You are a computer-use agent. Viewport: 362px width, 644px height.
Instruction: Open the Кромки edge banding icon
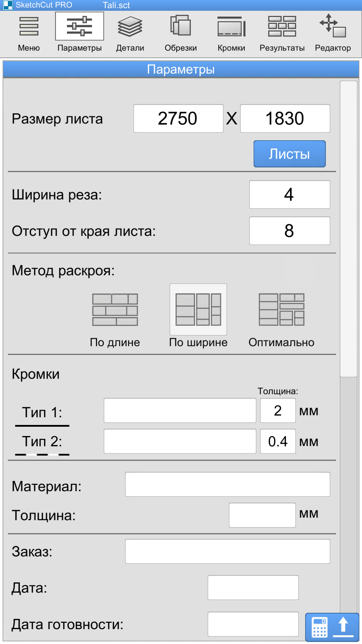tap(231, 26)
